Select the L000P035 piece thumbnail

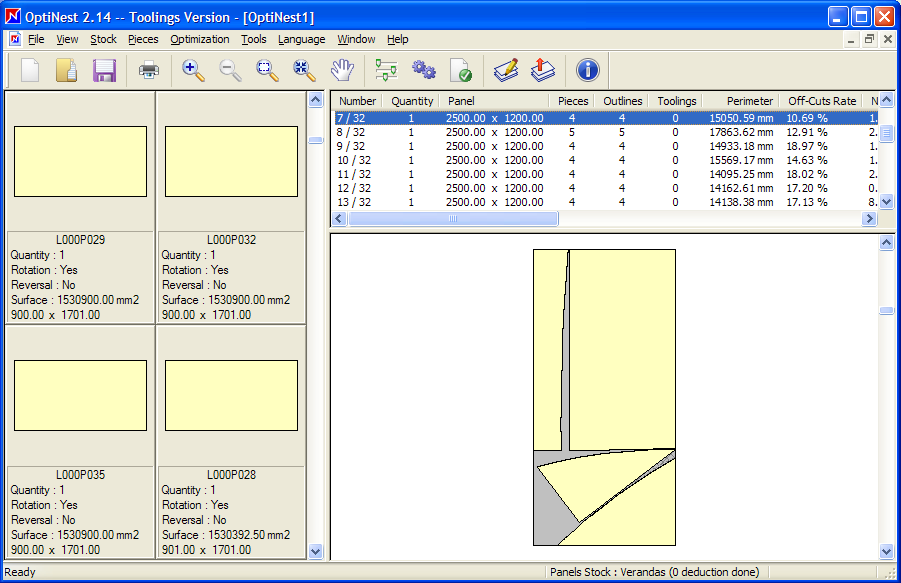pos(80,396)
